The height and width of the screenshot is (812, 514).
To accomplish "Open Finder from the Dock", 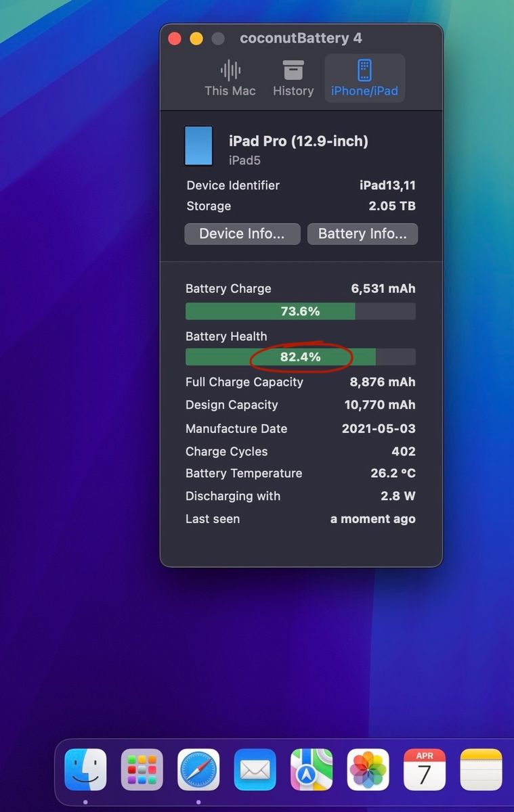I will pyautogui.click(x=85, y=770).
